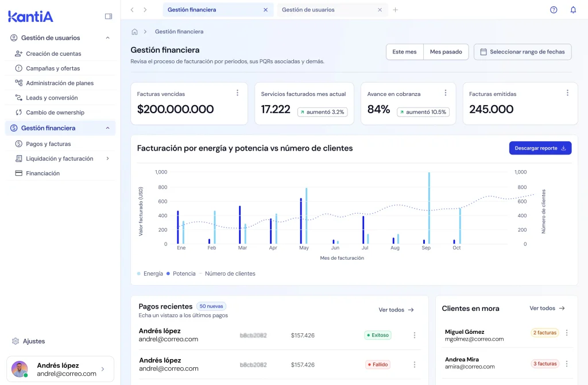Collapse the Gestión de usuarios section
This screenshot has width=588, height=385.
(x=107, y=38)
